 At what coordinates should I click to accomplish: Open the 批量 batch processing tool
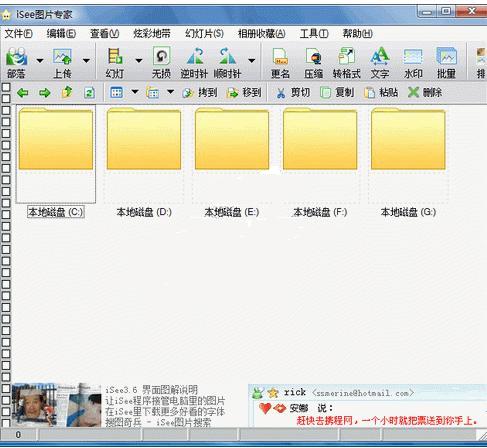pos(446,63)
